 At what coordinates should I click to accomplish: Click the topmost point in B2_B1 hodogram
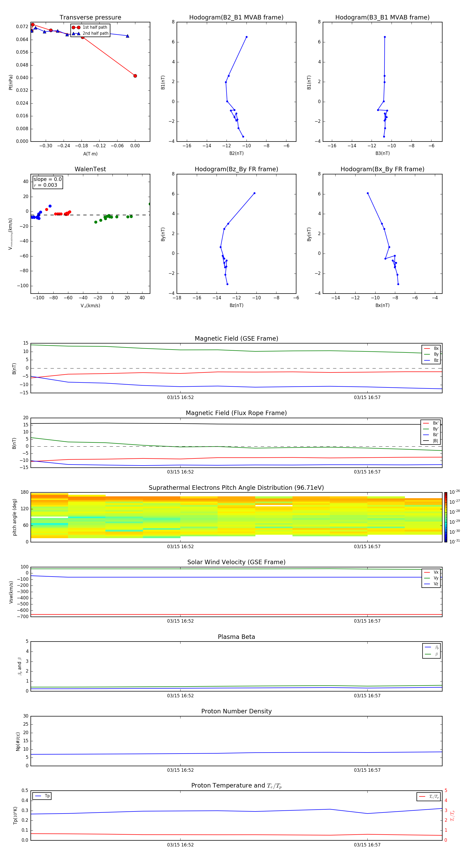(x=246, y=37)
